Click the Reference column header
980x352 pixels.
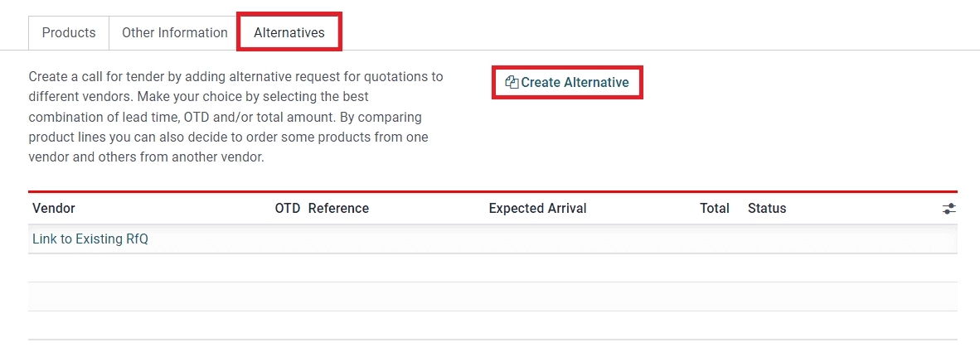[x=338, y=209]
